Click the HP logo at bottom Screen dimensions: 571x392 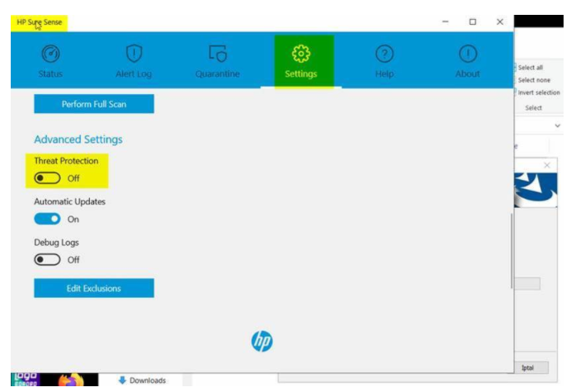pyautogui.click(x=262, y=342)
